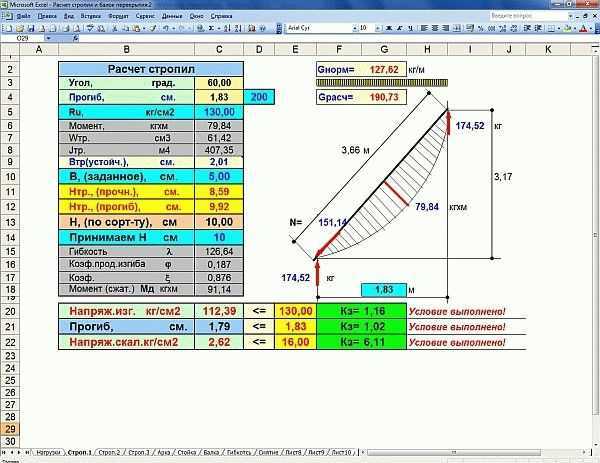600x463 pixels.
Task: Click the Font Color red A swatch
Action: tap(584, 28)
